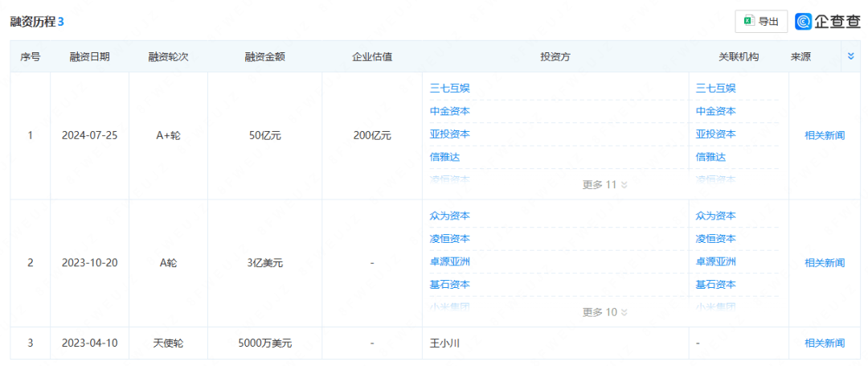This screenshot has width=868, height=366.
Task: Click the 融资历程 section title
Action: tap(33, 23)
